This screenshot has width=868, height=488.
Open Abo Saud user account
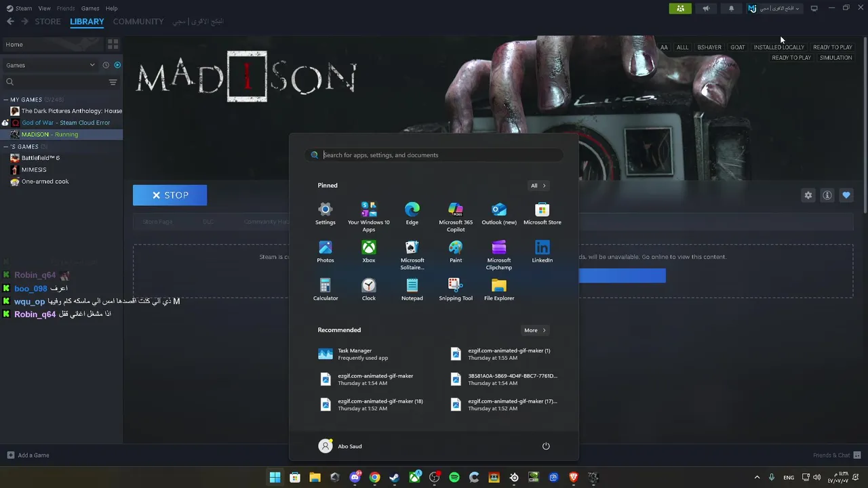coord(340,446)
